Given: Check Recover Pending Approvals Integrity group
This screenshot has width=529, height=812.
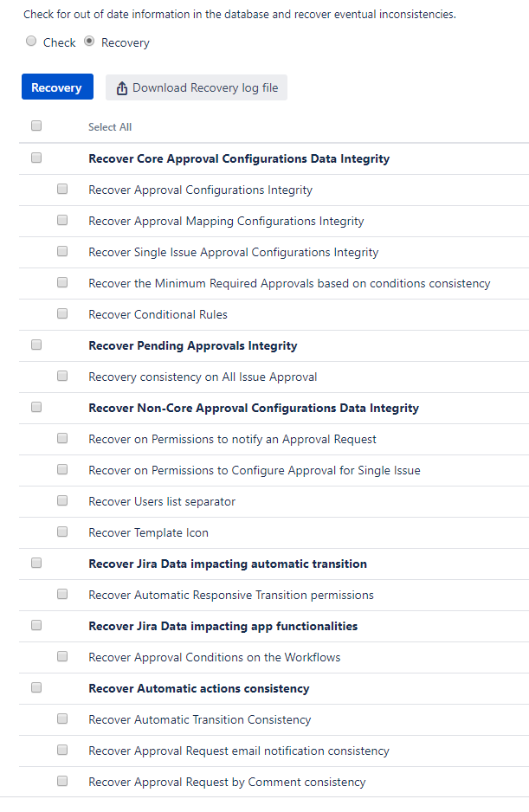Looking at the screenshot, I should click(36, 345).
